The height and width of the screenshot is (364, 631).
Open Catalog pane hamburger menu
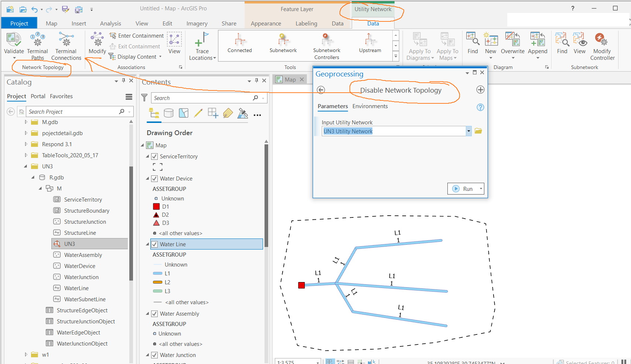tap(129, 97)
